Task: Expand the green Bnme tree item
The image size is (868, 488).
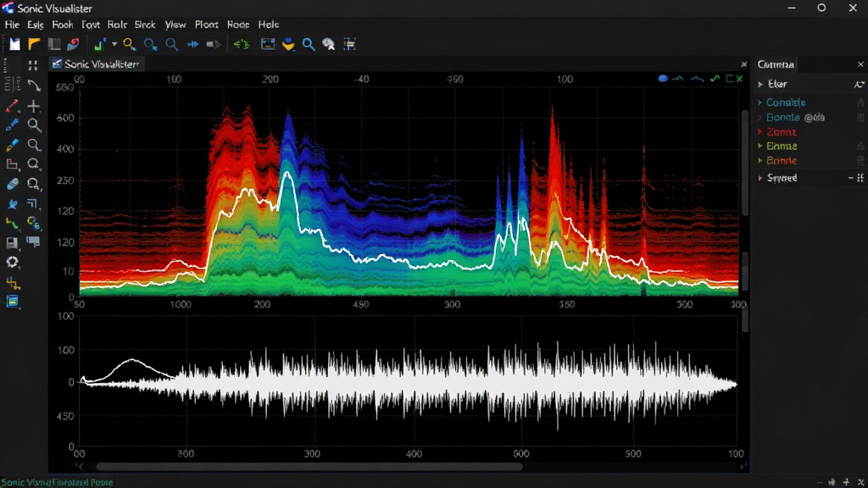Action: [760, 146]
